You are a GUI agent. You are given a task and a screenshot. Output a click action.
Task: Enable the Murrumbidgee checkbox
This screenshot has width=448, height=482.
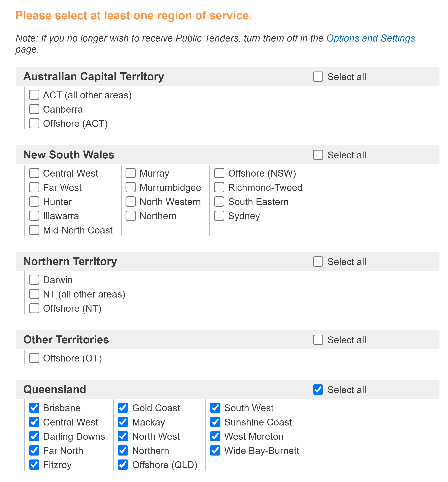131,187
